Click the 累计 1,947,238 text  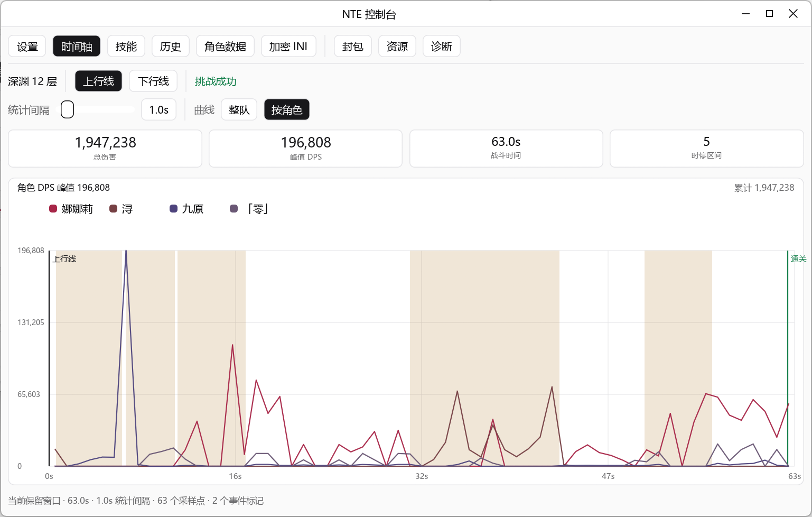click(x=764, y=188)
